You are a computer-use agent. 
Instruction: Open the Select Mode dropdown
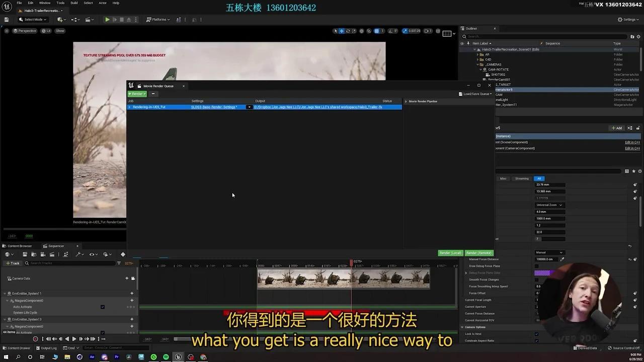coord(33,19)
